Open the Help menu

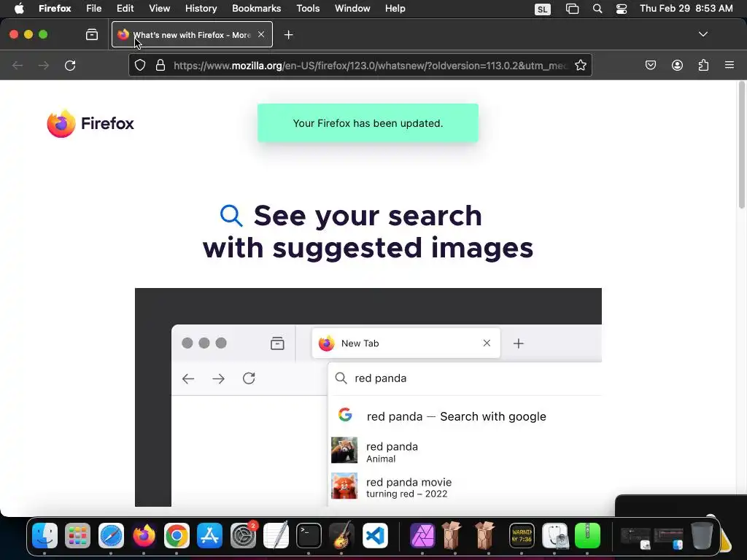[x=395, y=9]
